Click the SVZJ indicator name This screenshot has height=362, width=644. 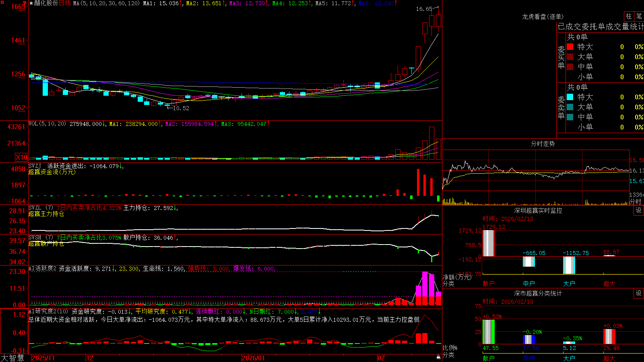pyautogui.click(x=35, y=166)
